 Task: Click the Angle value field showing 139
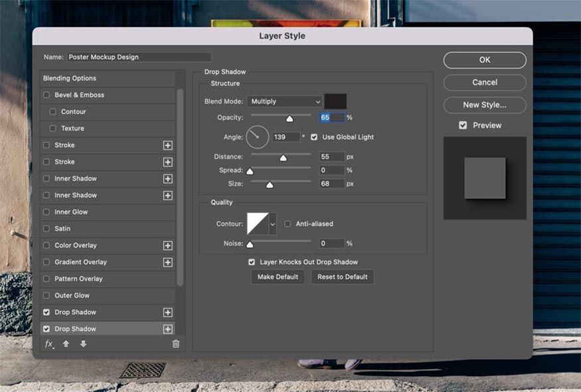286,137
